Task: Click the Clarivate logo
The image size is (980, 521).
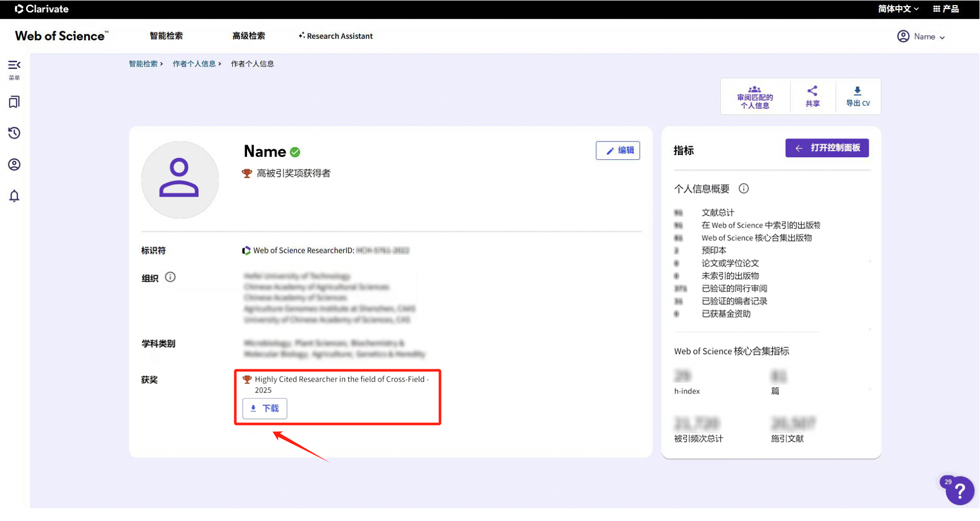Action: [x=41, y=9]
